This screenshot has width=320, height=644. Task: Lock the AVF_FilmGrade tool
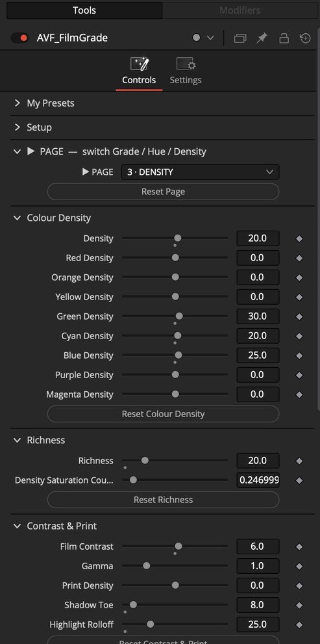pos(284,38)
